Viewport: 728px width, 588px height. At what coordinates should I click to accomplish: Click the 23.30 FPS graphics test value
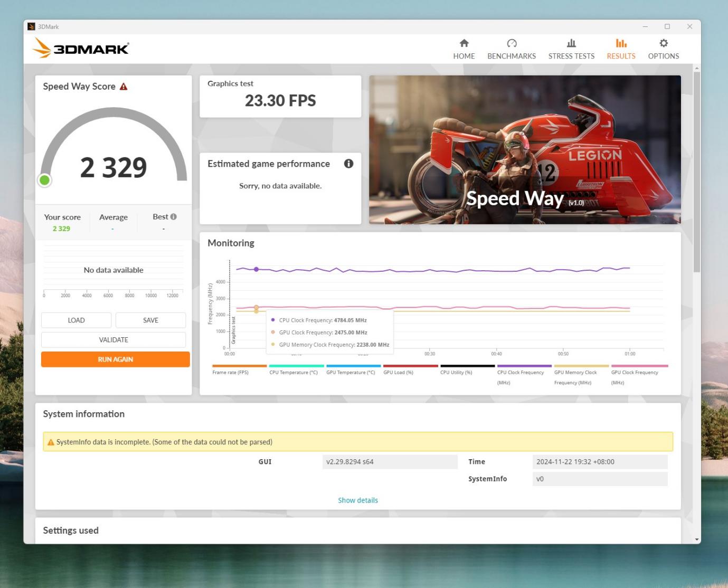click(x=280, y=100)
